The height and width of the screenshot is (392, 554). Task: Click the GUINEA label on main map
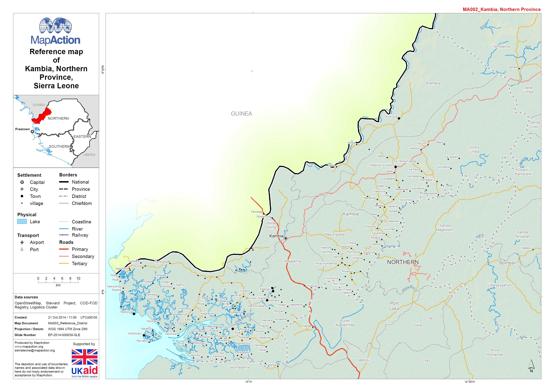click(242, 114)
